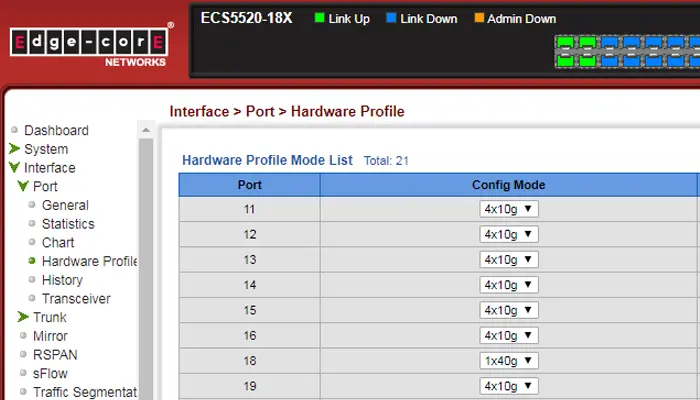
Task: Click the sixth port (blue) in the bottom row
Action: tap(676, 60)
